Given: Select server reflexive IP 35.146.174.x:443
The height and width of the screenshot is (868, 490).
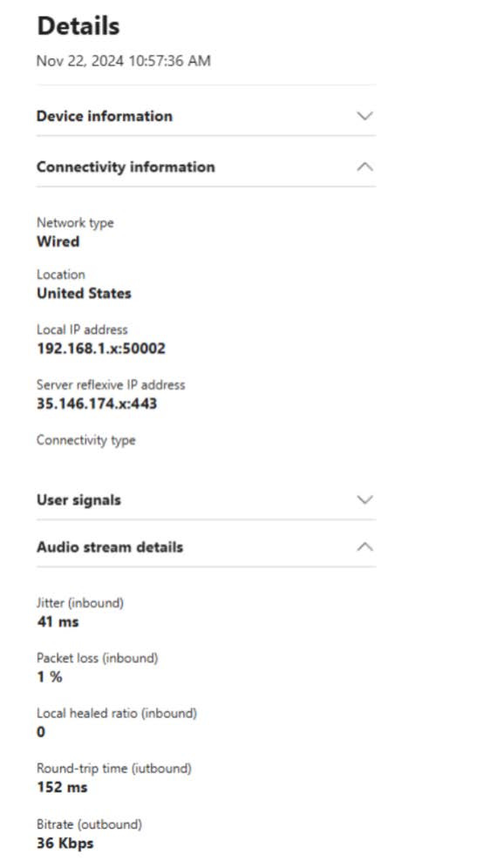Looking at the screenshot, I should 97,404.
